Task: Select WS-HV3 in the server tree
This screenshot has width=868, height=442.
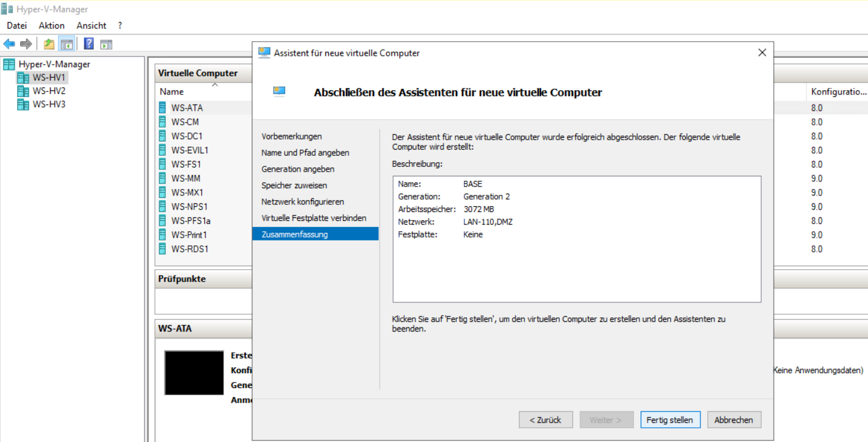Action: [x=49, y=105]
